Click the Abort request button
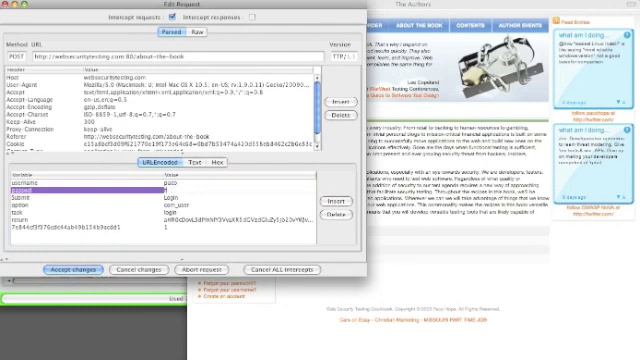Viewport: 640px width, 360px height. pos(202,270)
